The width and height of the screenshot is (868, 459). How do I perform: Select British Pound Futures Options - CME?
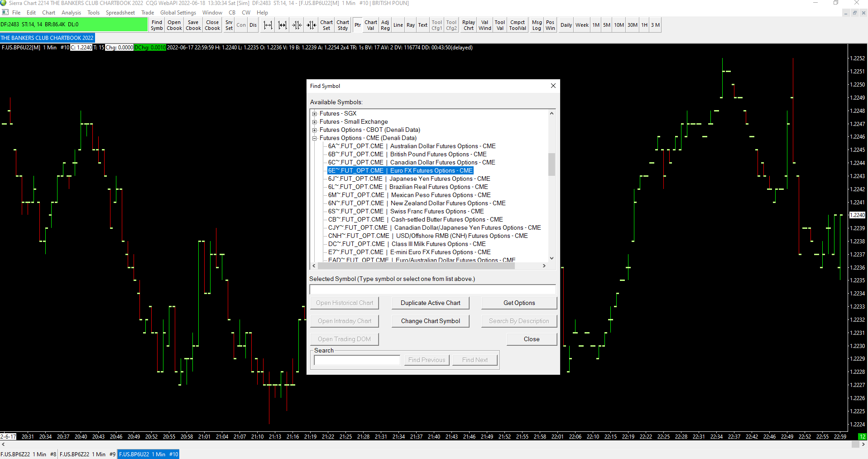pyautogui.click(x=407, y=154)
